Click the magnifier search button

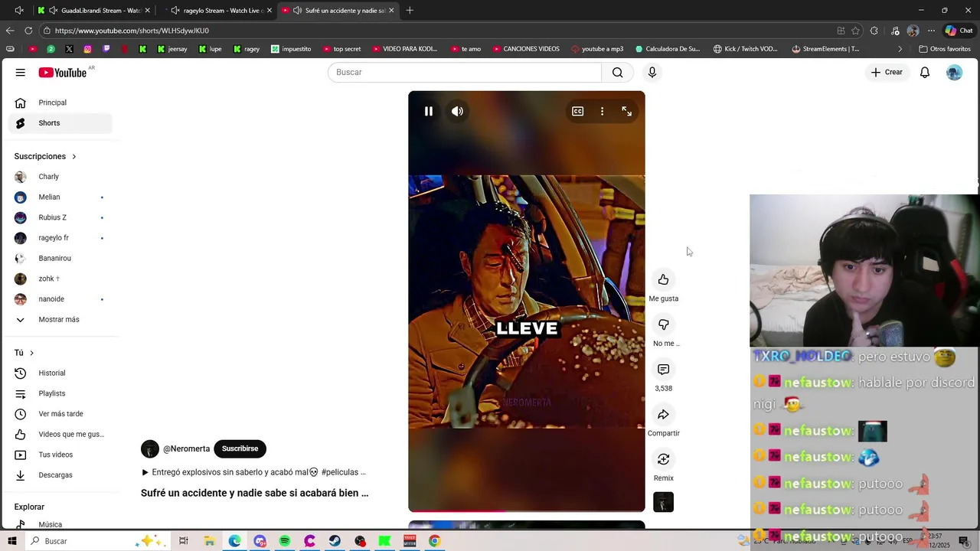[x=618, y=72]
